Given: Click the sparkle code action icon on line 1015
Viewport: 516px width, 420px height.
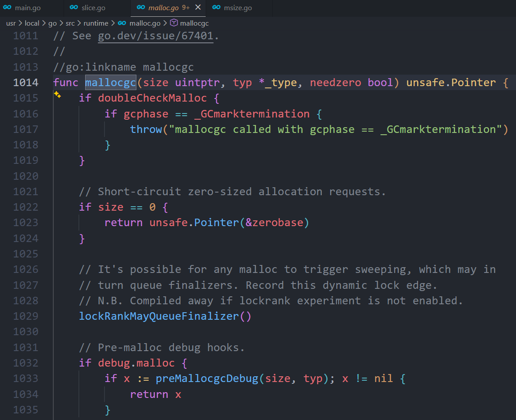Looking at the screenshot, I should (x=57, y=95).
